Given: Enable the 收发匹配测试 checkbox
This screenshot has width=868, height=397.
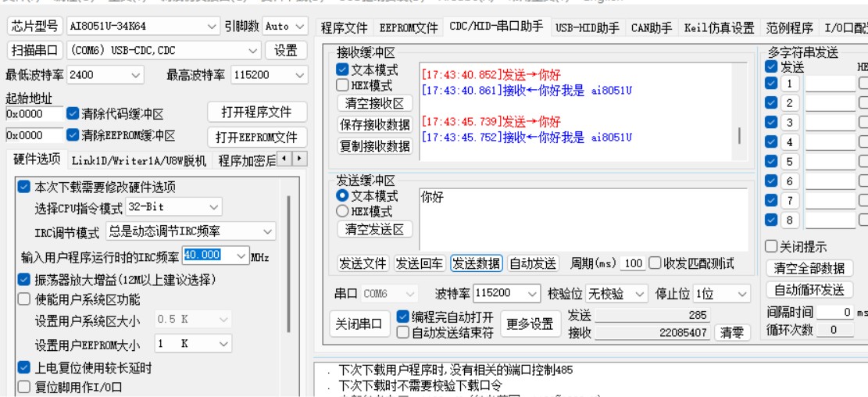Looking at the screenshot, I should pos(655,263).
